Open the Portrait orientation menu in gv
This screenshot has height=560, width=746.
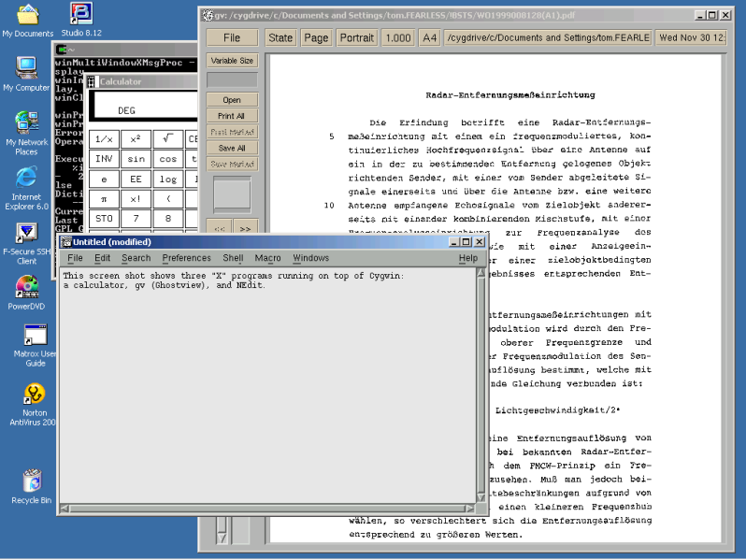(x=357, y=37)
